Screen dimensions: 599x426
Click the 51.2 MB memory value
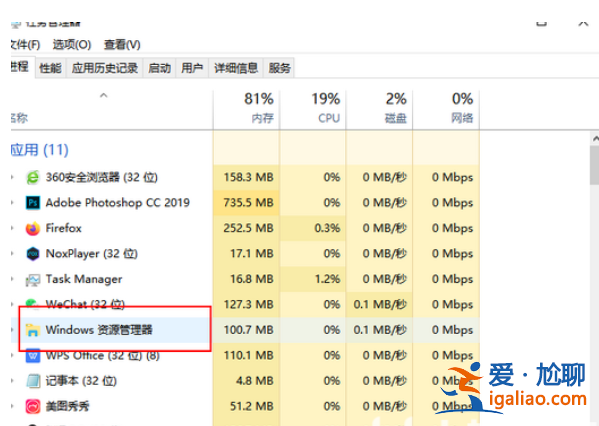pyautogui.click(x=252, y=406)
